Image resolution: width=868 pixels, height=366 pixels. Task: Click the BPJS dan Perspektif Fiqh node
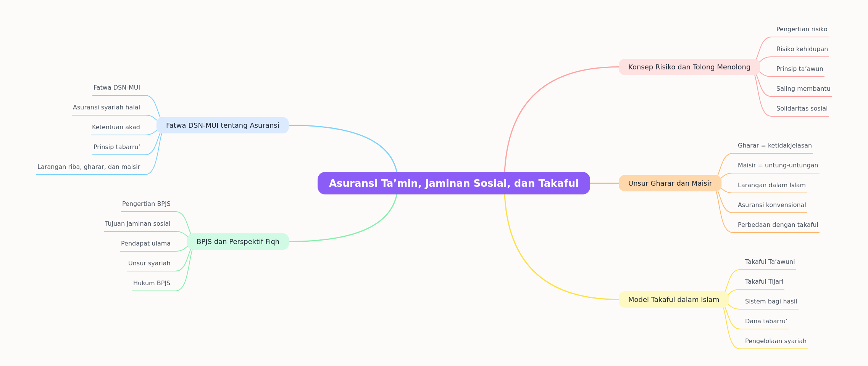(x=238, y=242)
